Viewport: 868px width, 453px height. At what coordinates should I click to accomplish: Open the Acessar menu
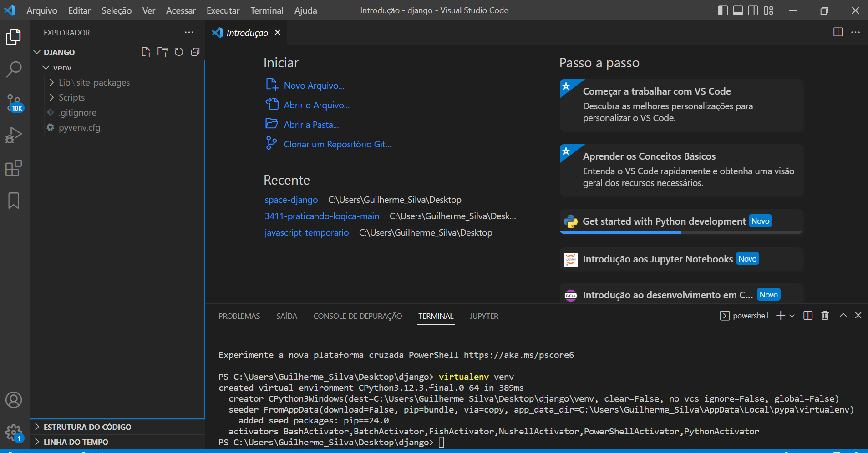pyautogui.click(x=181, y=10)
